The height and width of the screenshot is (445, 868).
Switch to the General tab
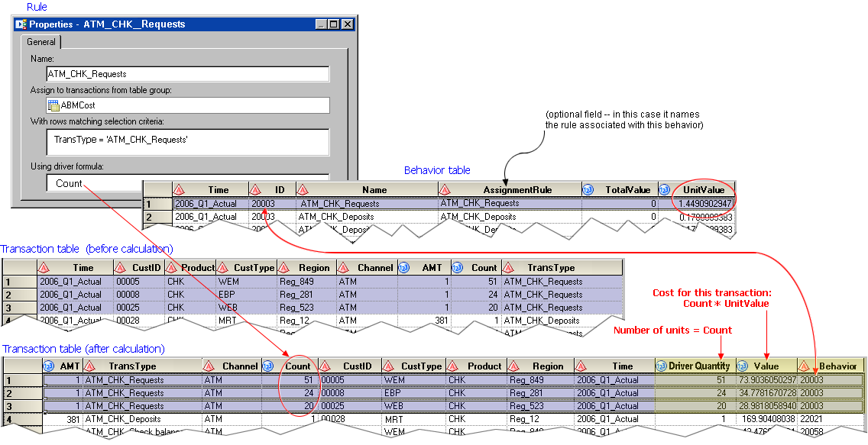pos(41,42)
